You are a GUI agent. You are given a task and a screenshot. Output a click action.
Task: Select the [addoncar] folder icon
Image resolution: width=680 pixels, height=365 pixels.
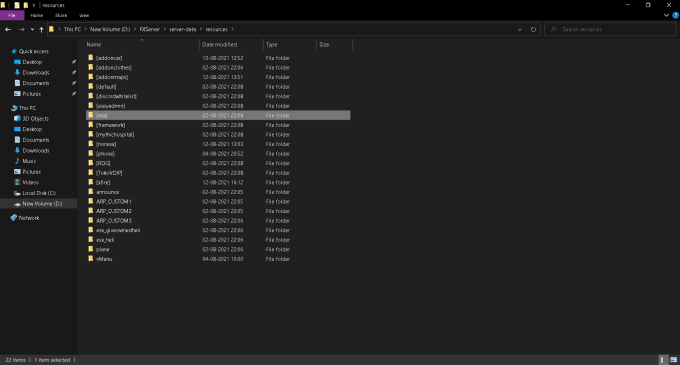click(x=91, y=58)
